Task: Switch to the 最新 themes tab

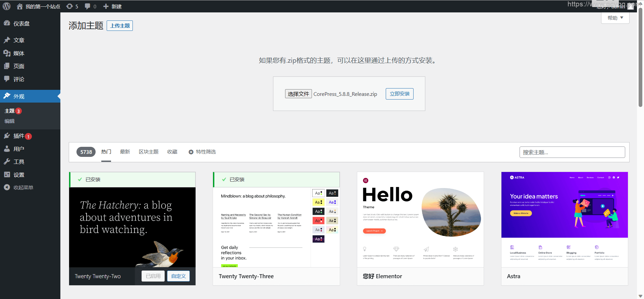Action: click(125, 152)
